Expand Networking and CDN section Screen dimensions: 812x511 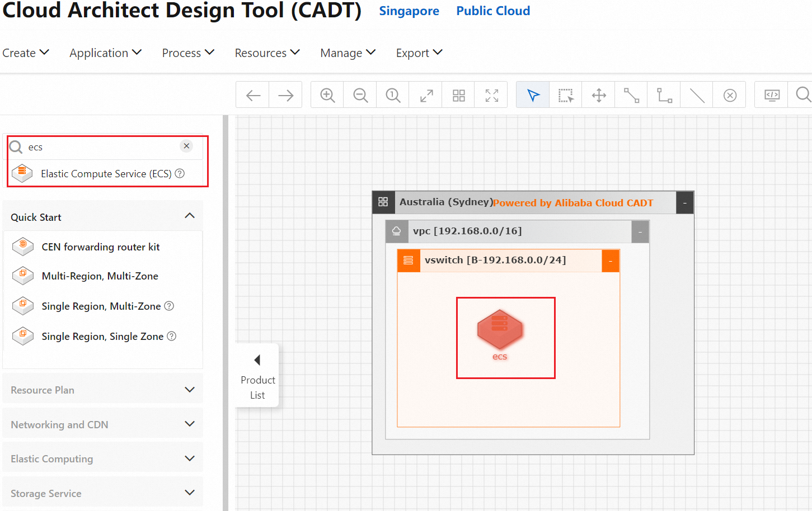[x=190, y=424]
